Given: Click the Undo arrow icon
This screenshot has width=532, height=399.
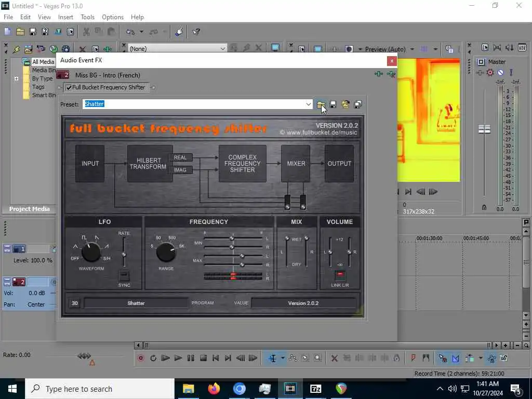Looking at the screenshot, I should click(x=130, y=32).
